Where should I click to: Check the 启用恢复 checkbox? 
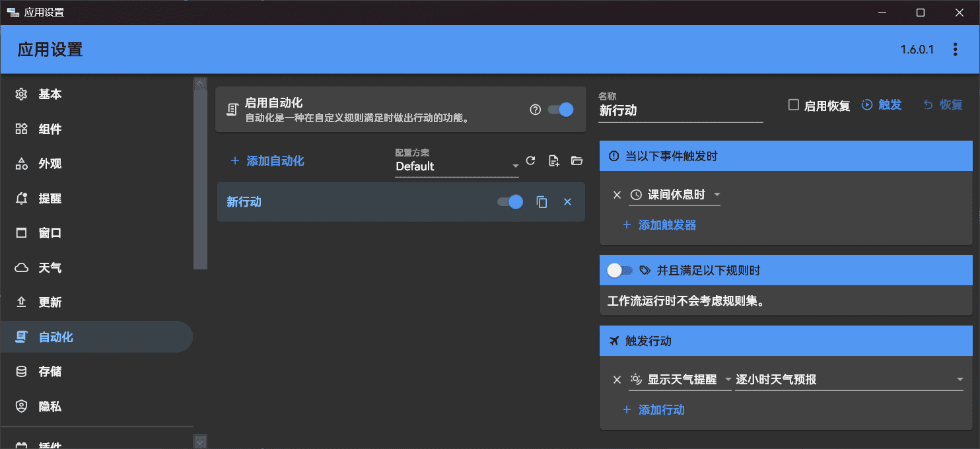793,105
